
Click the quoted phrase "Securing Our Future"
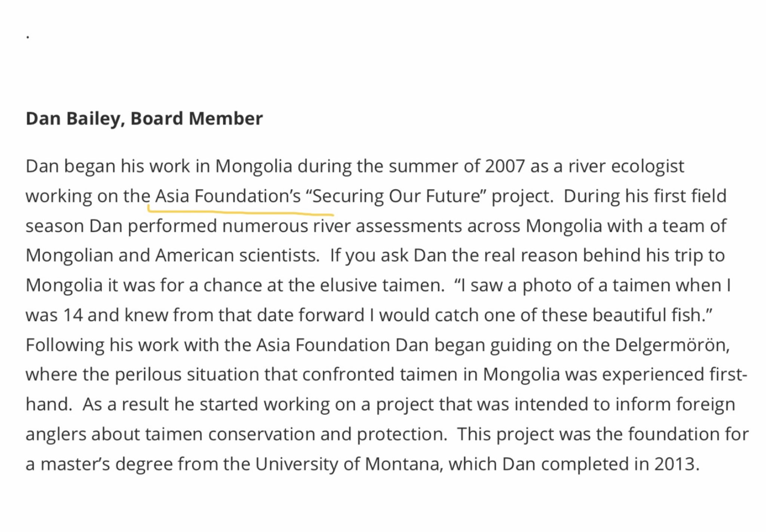click(x=396, y=196)
